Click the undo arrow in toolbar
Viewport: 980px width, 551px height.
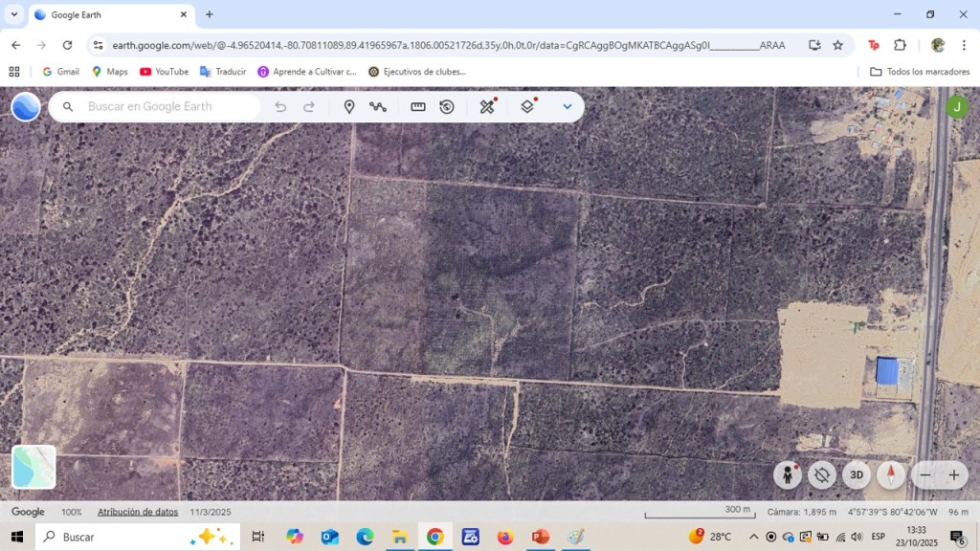[x=280, y=106]
